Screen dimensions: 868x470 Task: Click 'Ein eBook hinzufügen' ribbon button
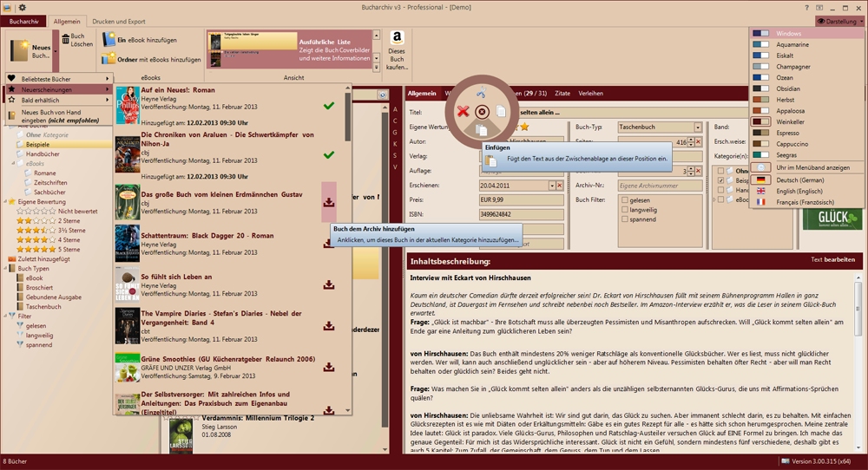point(140,40)
